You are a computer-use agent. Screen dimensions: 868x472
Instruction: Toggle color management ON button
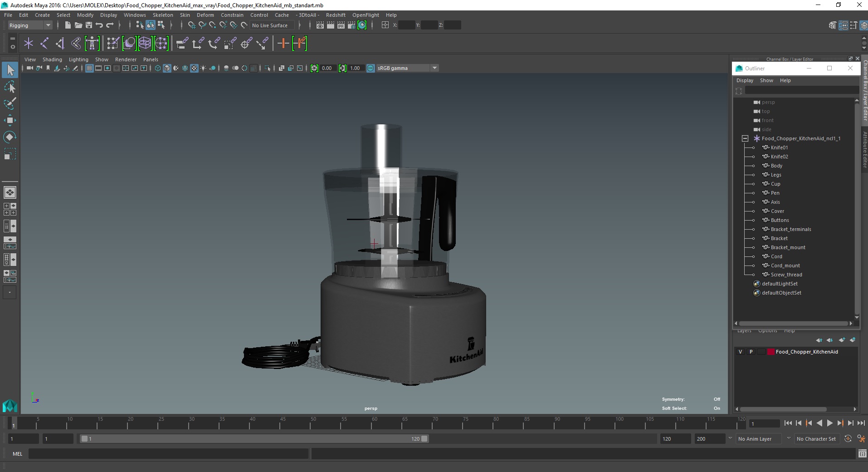[371, 68]
